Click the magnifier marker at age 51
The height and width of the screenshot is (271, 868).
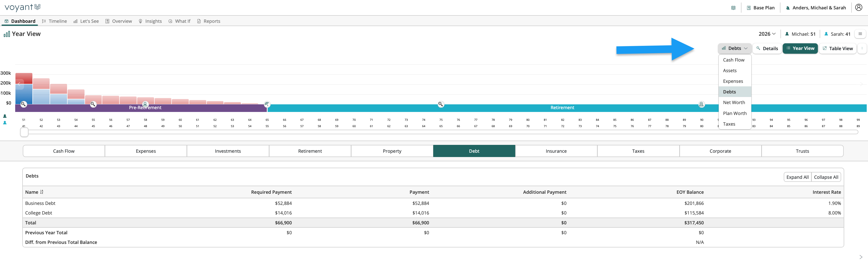(x=24, y=104)
